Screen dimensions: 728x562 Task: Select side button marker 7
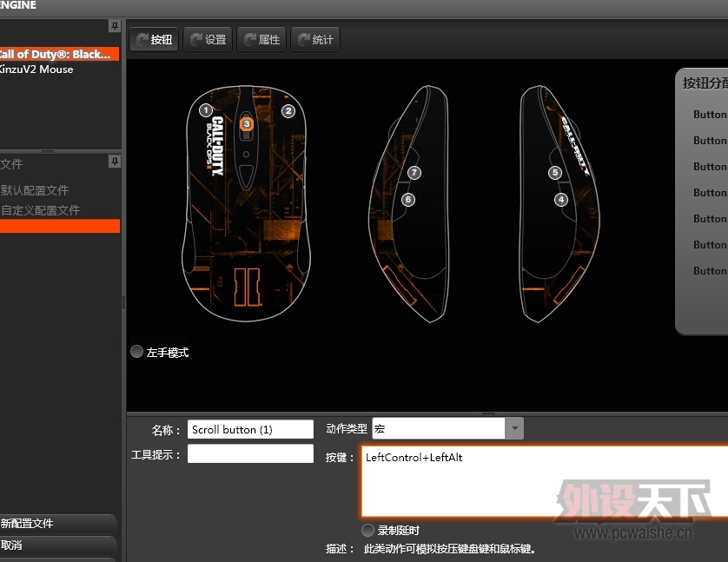[414, 173]
